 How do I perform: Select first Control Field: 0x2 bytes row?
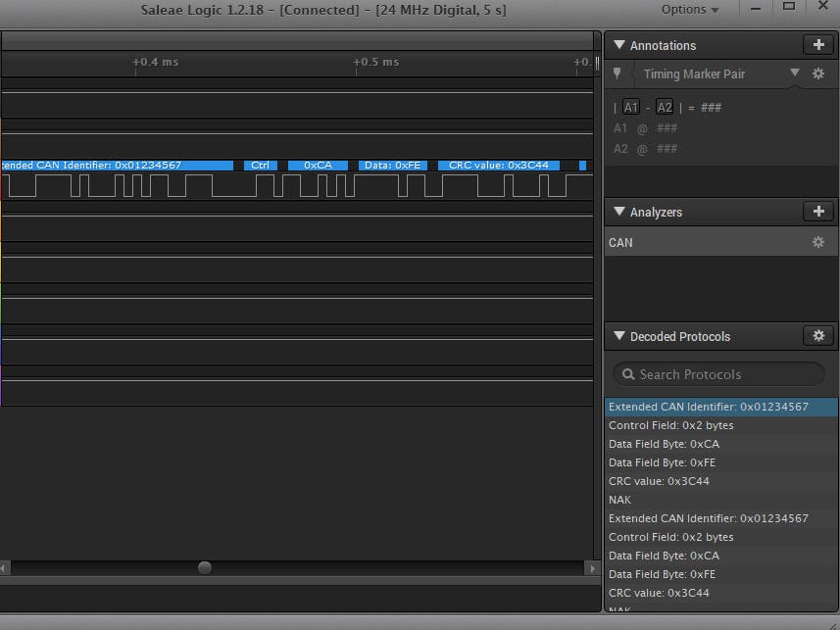point(721,425)
